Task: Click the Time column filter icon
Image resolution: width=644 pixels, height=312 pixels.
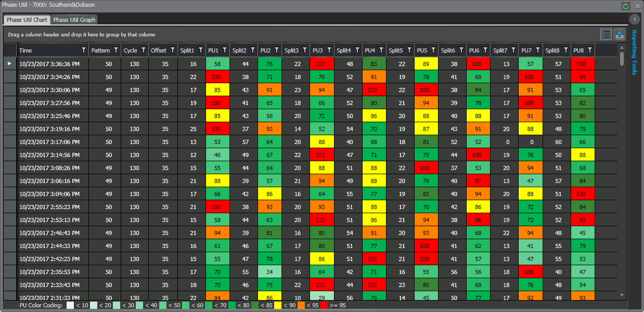Action: (x=84, y=50)
